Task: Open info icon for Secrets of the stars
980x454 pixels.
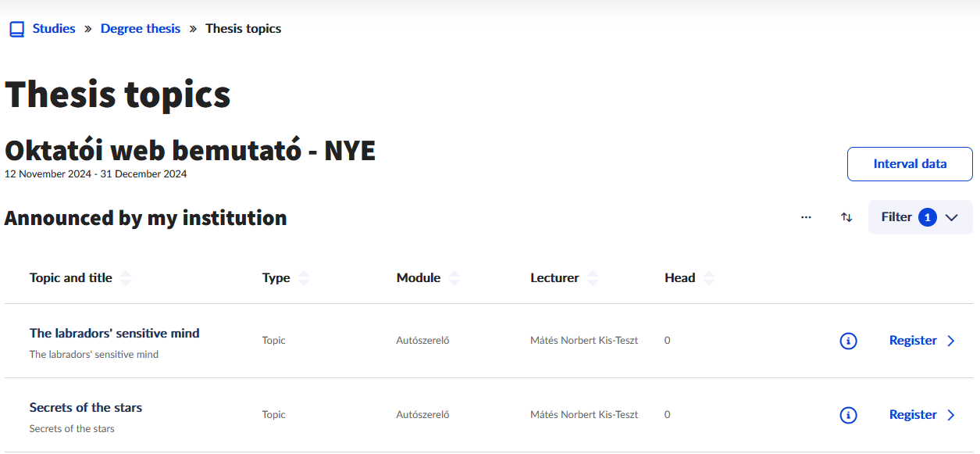Action: click(x=848, y=415)
